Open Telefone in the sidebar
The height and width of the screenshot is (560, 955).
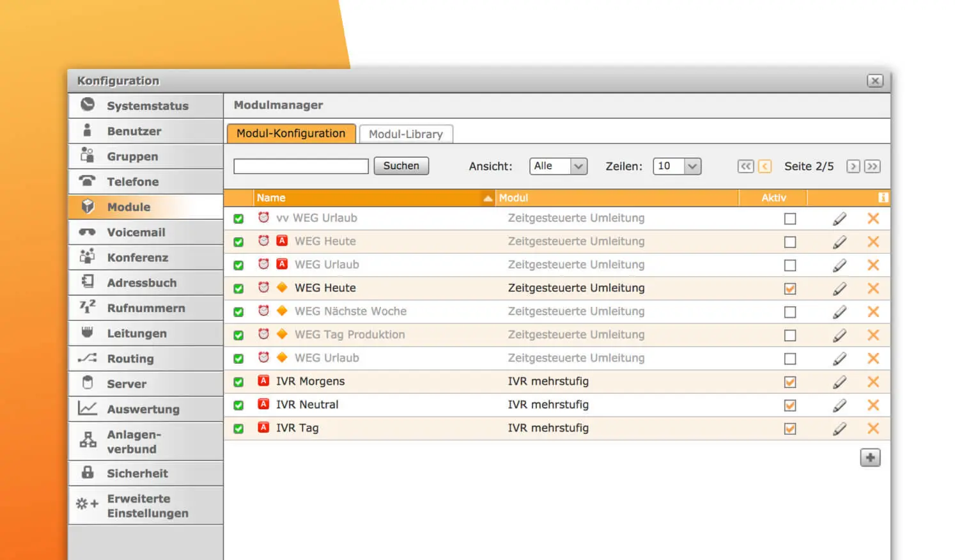tap(146, 182)
